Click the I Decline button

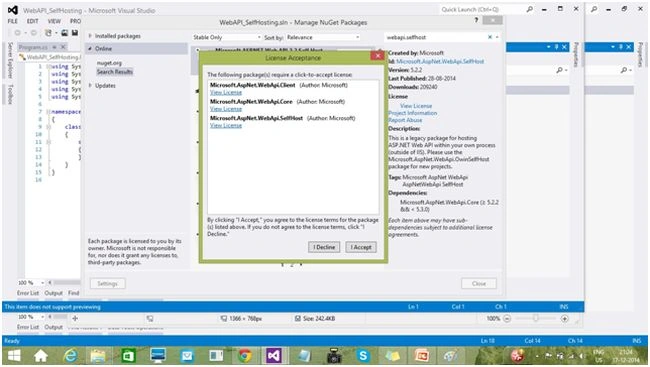point(324,247)
